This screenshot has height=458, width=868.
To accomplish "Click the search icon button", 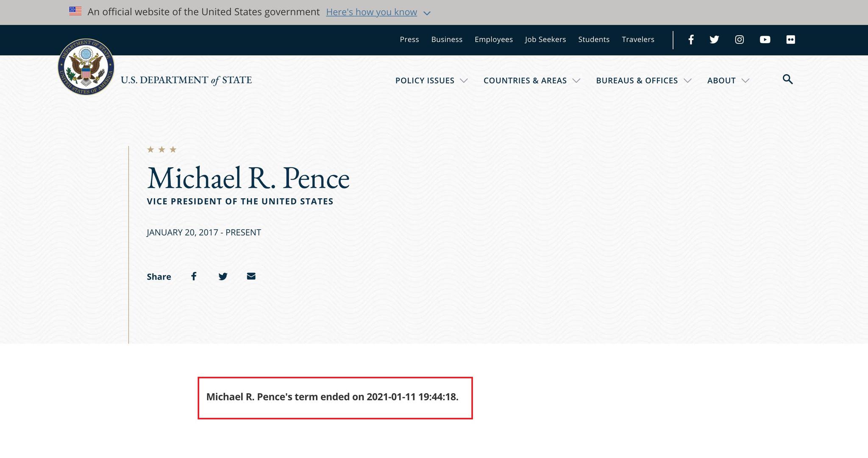I will tap(787, 80).
